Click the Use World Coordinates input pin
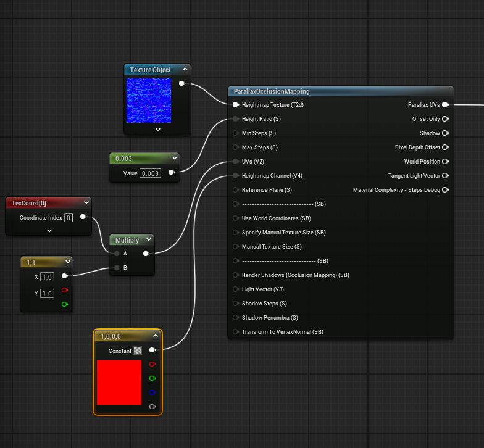This screenshot has height=448, width=484. (x=235, y=218)
